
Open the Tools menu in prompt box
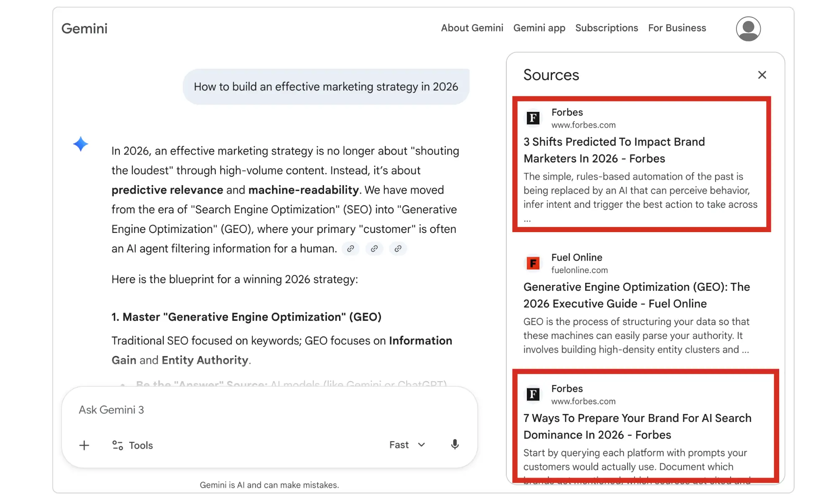(132, 445)
